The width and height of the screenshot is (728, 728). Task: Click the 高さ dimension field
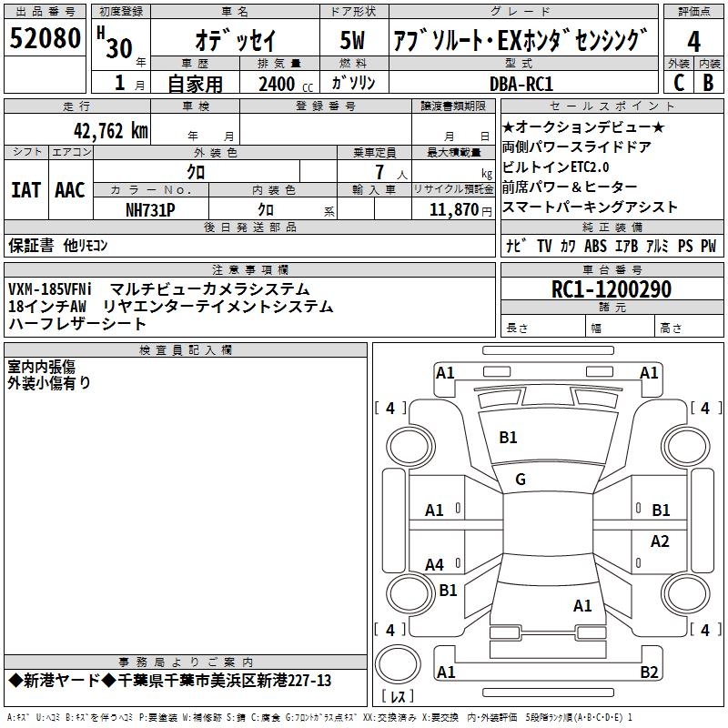(x=689, y=328)
